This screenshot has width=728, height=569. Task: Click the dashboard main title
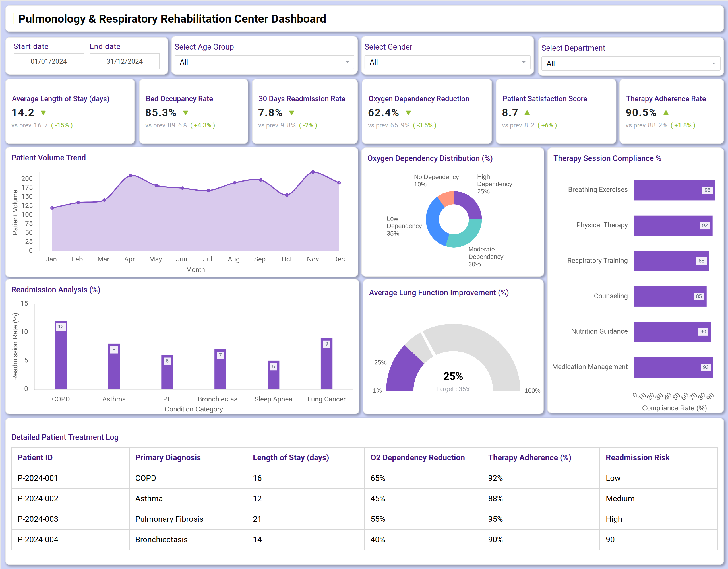coord(172,19)
